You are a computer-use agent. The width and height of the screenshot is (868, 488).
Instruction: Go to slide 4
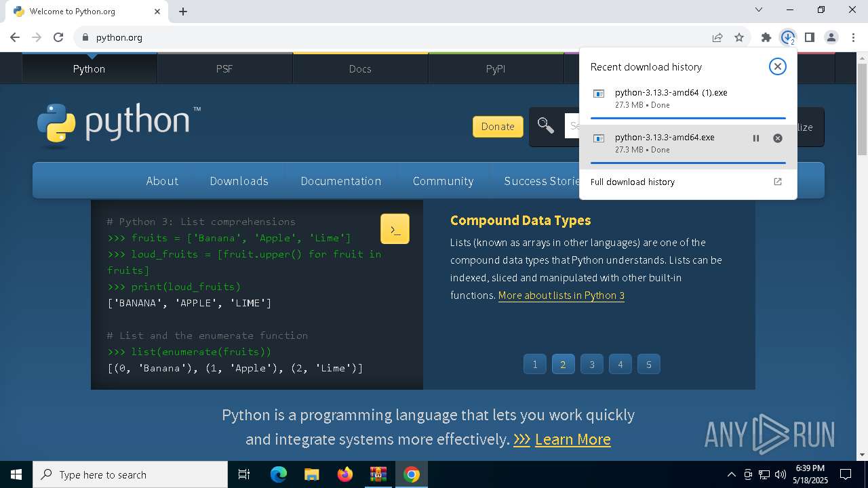point(620,364)
